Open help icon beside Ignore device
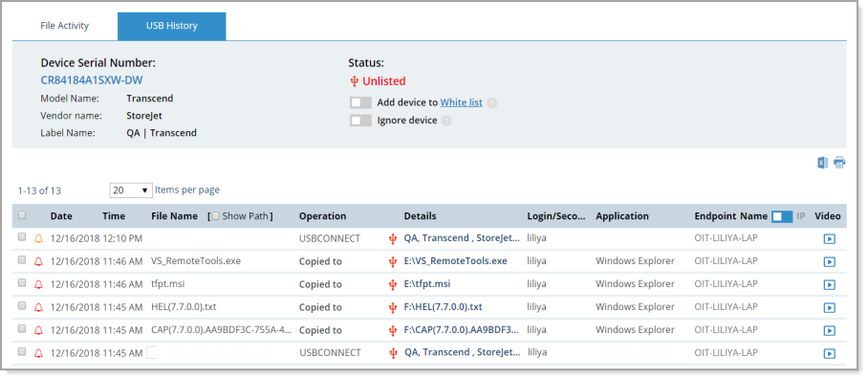 pyautogui.click(x=446, y=121)
